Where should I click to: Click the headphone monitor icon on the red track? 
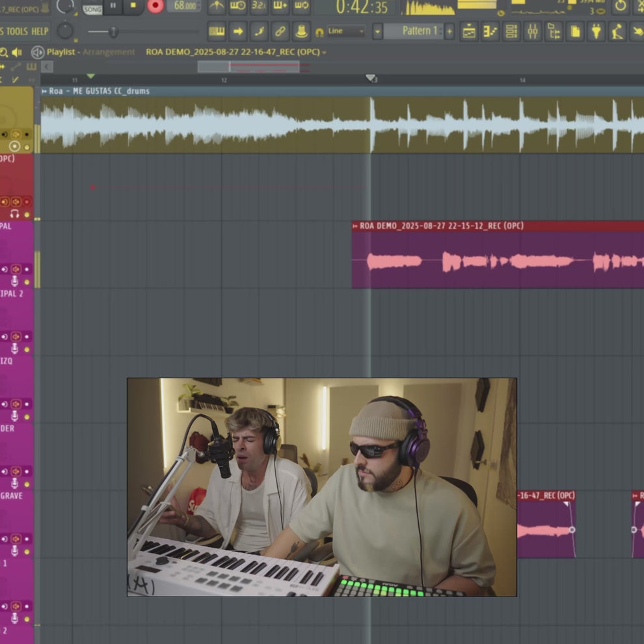click(x=14, y=213)
